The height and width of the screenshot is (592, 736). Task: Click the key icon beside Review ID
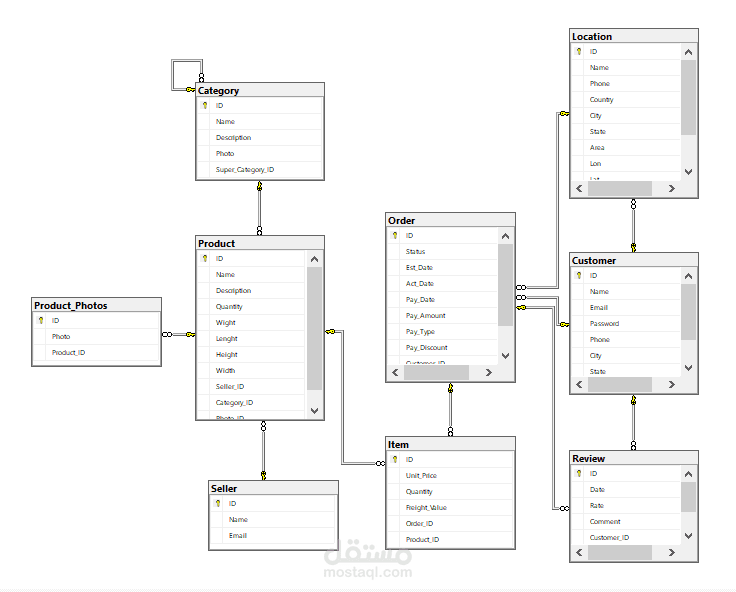point(579,473)
